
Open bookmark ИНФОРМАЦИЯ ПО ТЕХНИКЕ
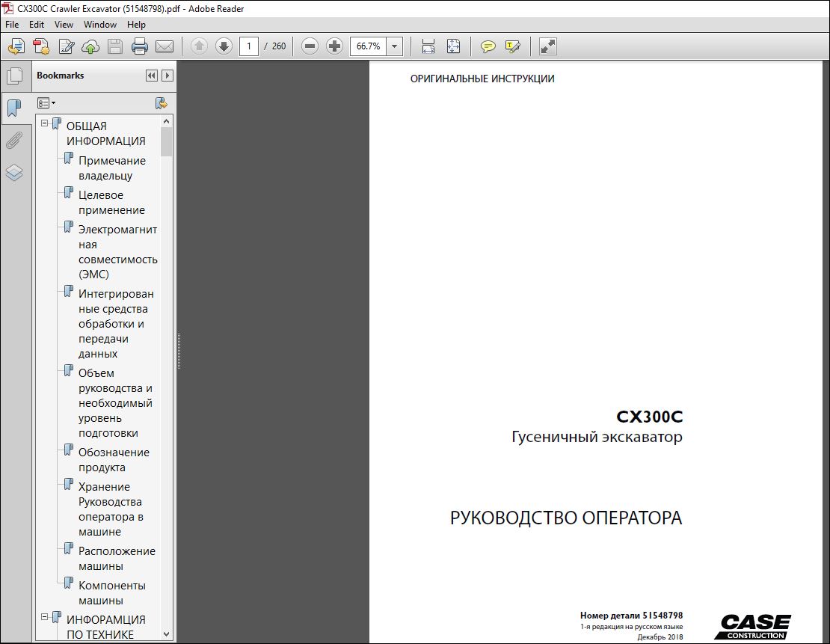(105, 627)
